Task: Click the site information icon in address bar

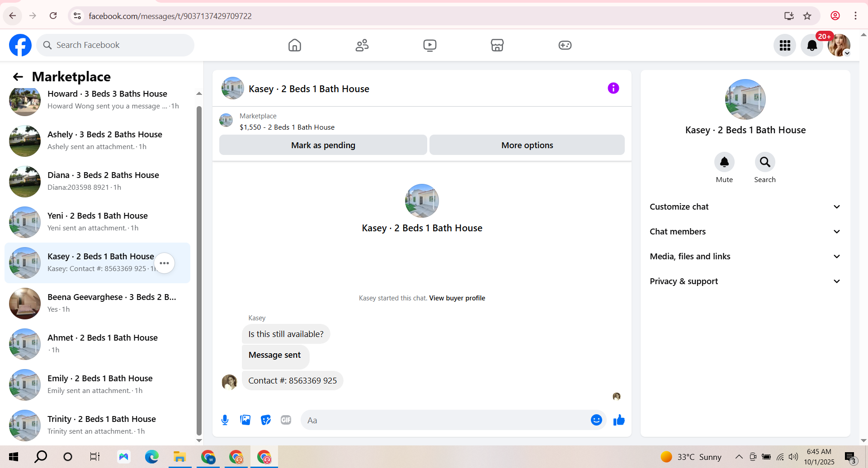Action: pos(77,16)
